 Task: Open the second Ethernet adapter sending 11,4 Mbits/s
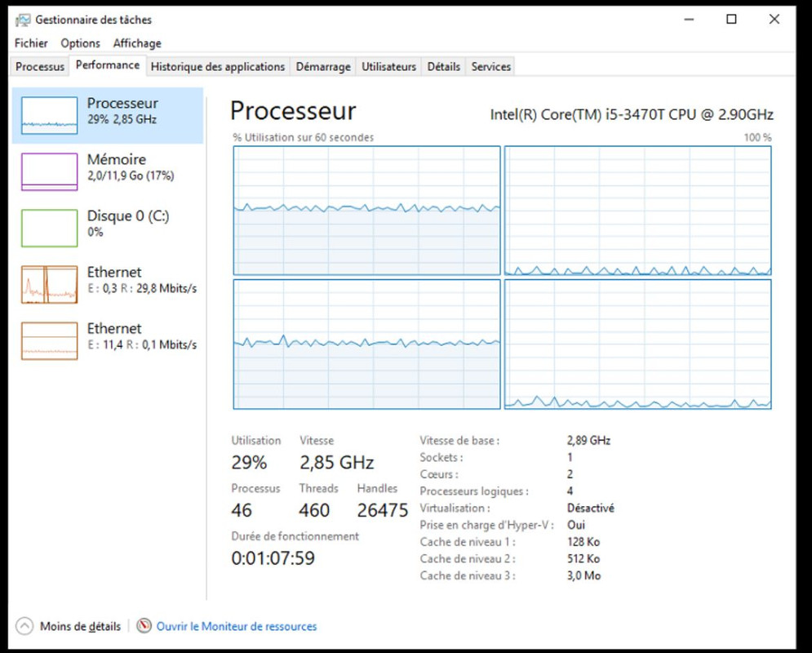[x=108, y=340]
